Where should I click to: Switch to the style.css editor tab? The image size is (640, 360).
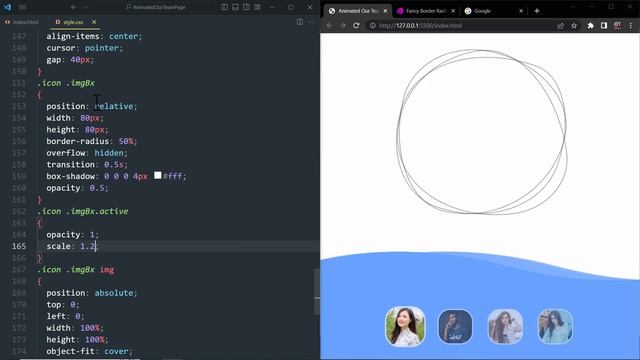(73, 22)
